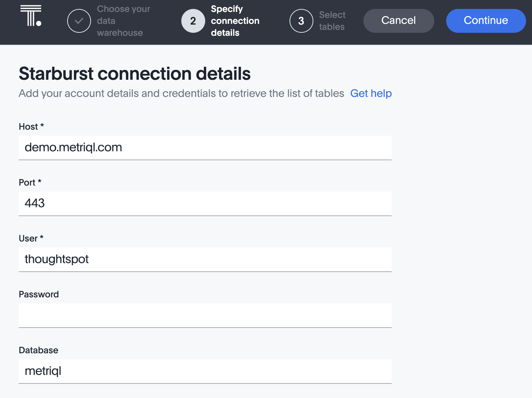Focus the Database field containing metriql
The width and height of the screenshot is (532, 398).
click(205, 371)
